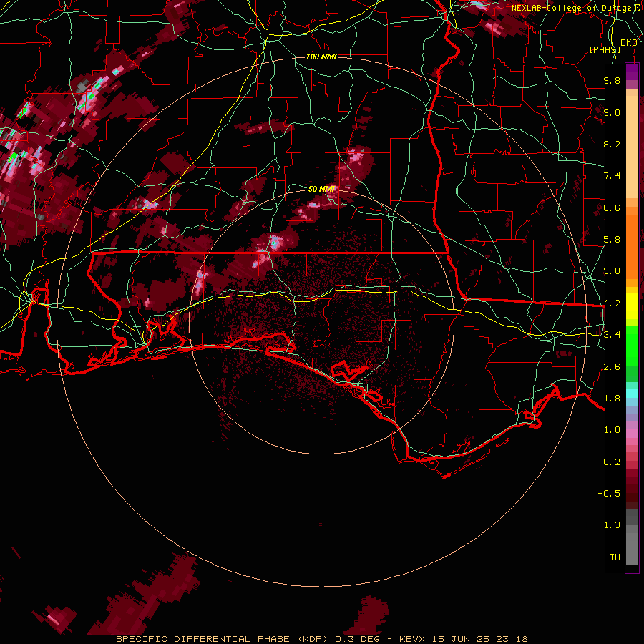Screen dimensions: 644x644
Task: Click the "50 NMI" range ring label
Action: tap(321, 189)
